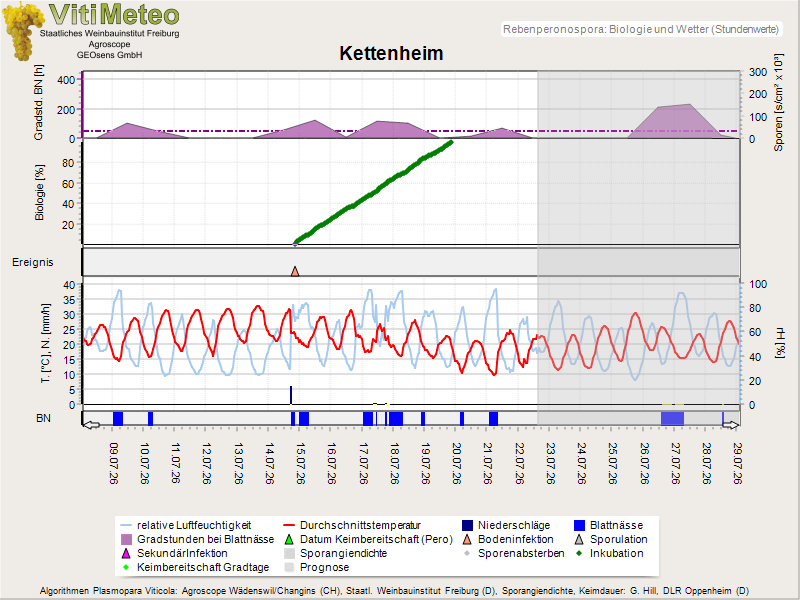Click the Blattnässe blue legend swatch
This screenshot has height=600, width=800.
click(x=579, y=526)
